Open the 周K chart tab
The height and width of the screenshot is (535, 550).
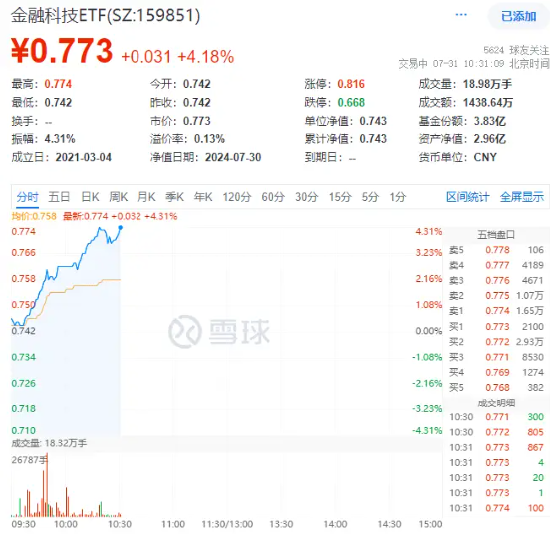[119, 197]
